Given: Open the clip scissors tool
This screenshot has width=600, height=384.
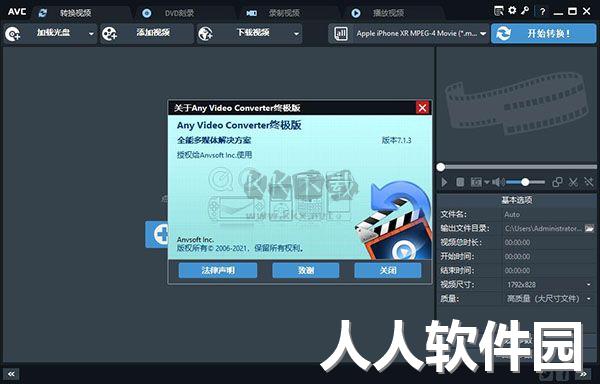Looking at the screenshot, I should [573, 182].
